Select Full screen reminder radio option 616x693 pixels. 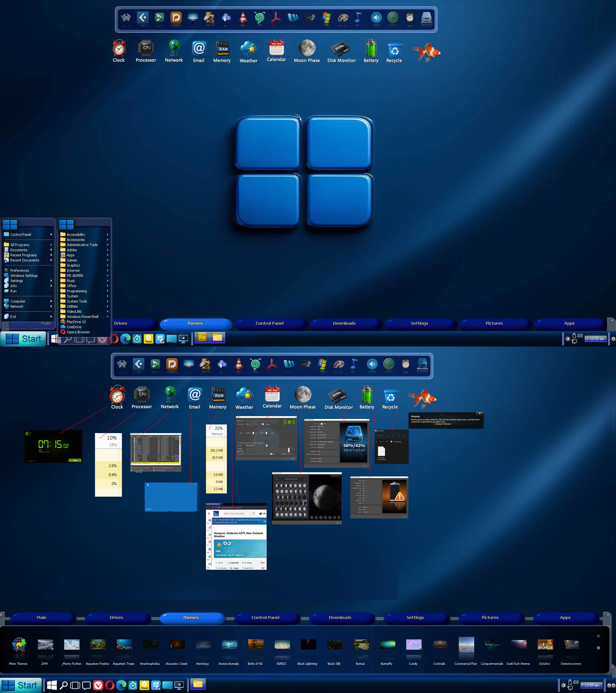pyautogui.click(x=238, y=452)
